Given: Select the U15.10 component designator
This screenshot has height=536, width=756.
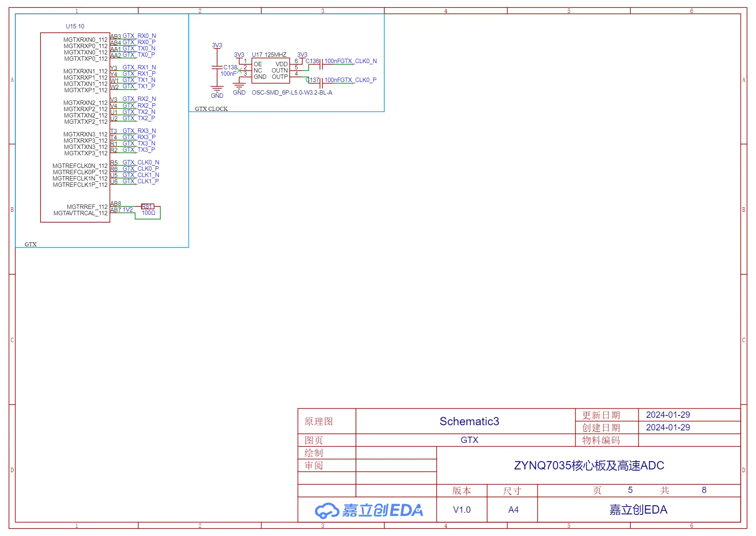Looking at the screenshot, I should click(75, 26).
